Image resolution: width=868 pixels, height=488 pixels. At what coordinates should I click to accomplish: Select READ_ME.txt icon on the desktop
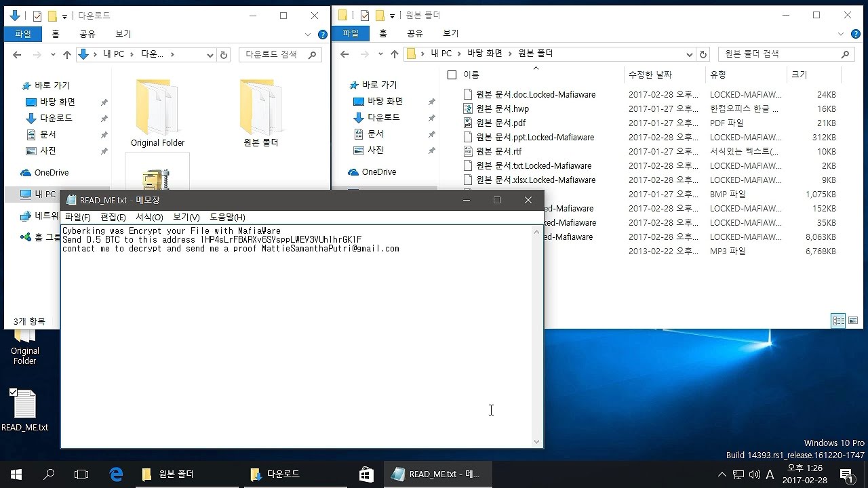click(25, 411)
